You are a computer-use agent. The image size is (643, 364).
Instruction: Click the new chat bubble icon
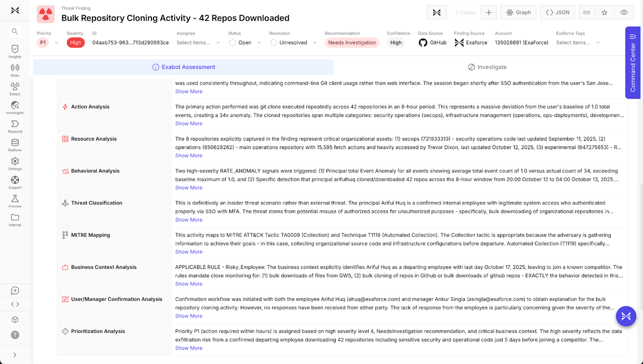15,290
